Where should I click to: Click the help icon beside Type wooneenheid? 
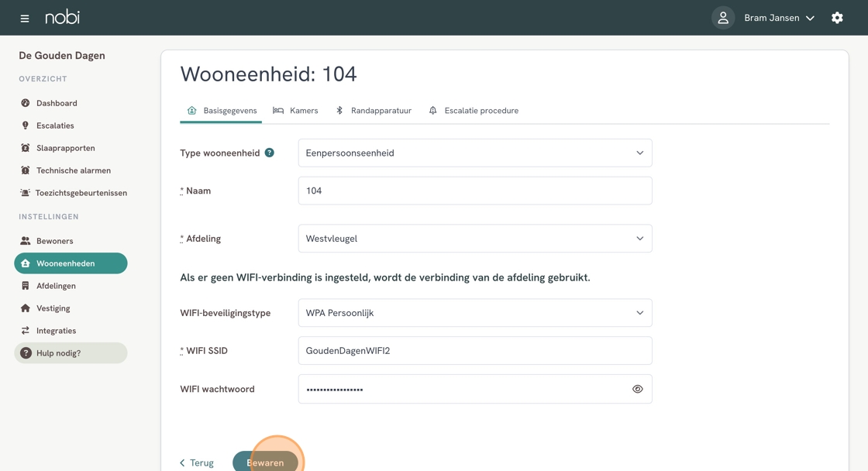pyautogui.click(x=270, y=153)
